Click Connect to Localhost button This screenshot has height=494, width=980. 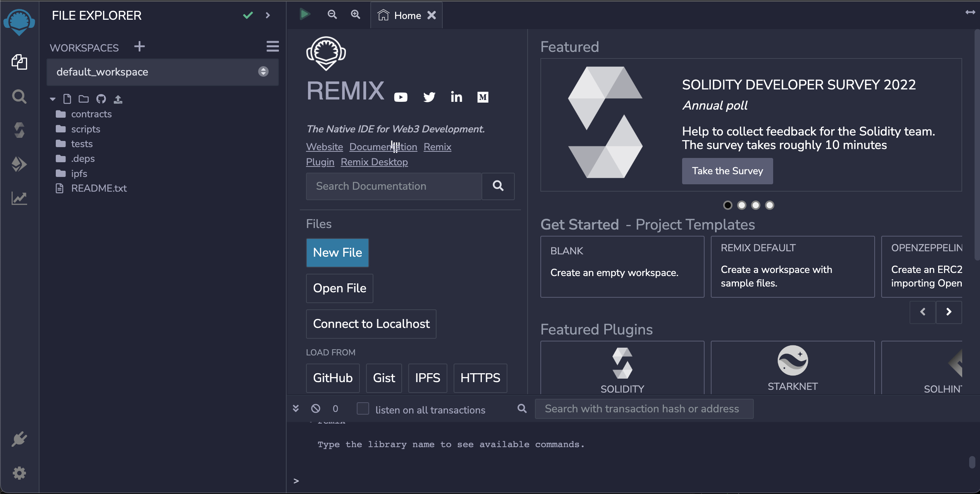click(x=371, y=324)
